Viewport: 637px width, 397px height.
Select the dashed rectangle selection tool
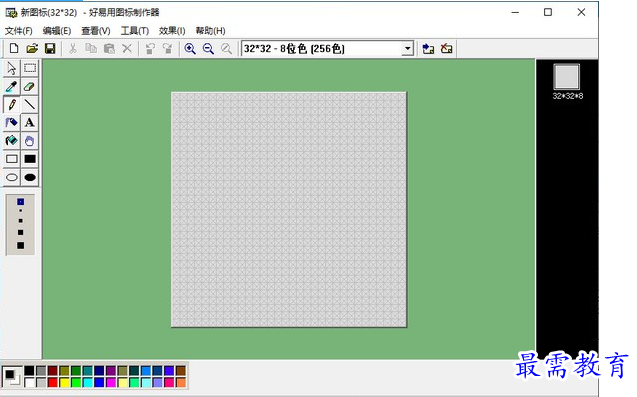(x=30, y=68)
